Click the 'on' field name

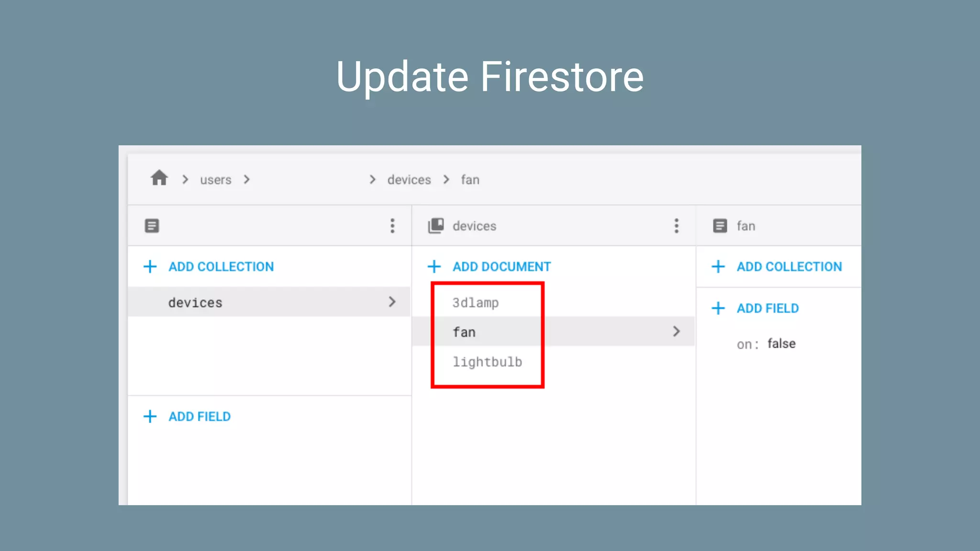[744, 344]
